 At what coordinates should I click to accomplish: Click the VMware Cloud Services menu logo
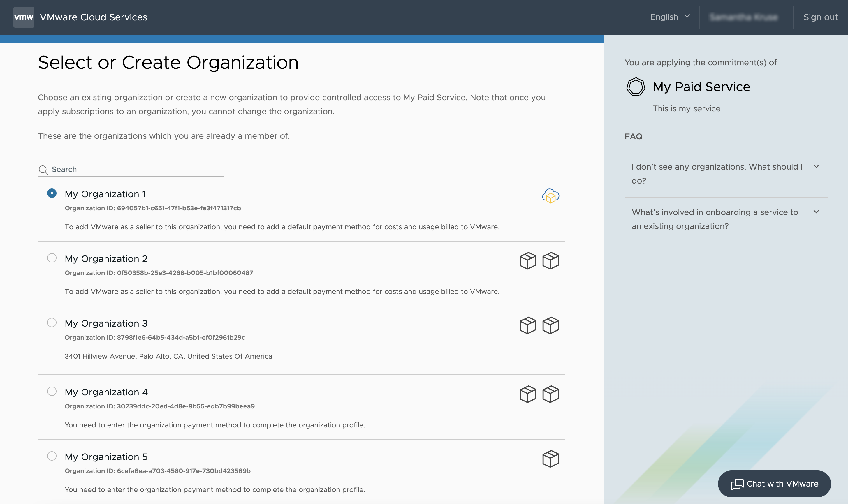click(x=23, y=17)
